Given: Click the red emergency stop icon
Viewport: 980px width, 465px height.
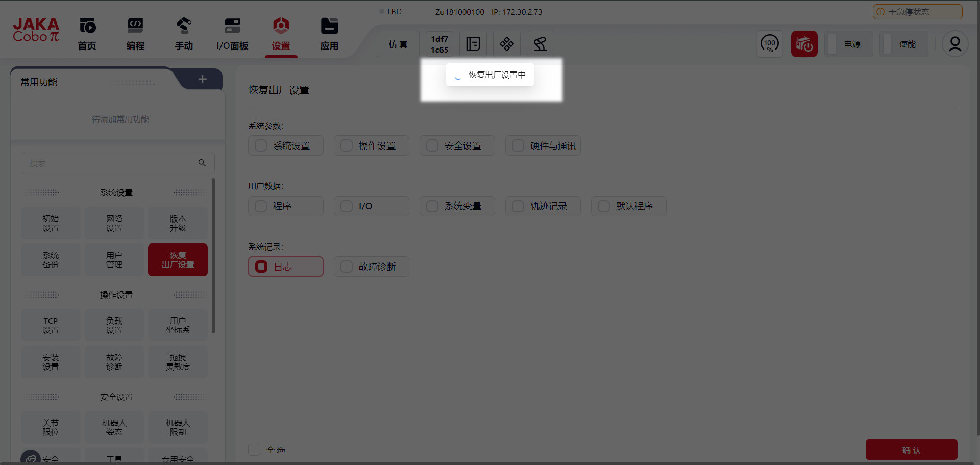Looking at the screenshot, I should click(804, 44).
